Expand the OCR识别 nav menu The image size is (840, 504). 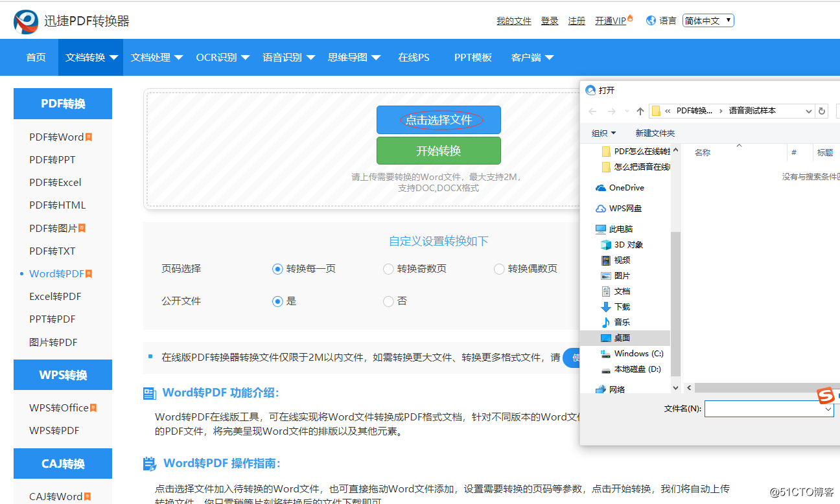click(x=223, y=57)
